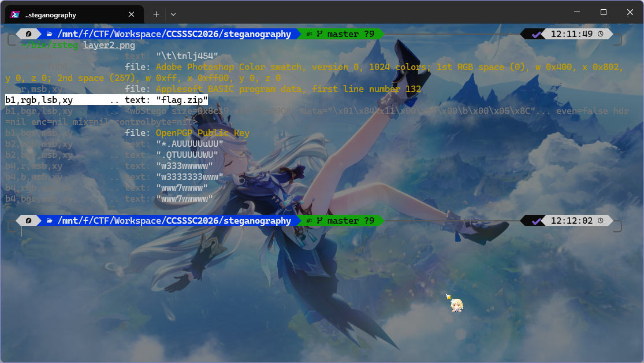Minimize the terminal window
644x363 pixels.
[576, 12]
